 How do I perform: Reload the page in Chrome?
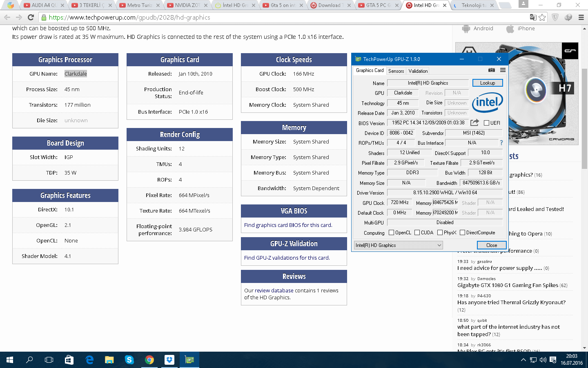tap(31, 17)
